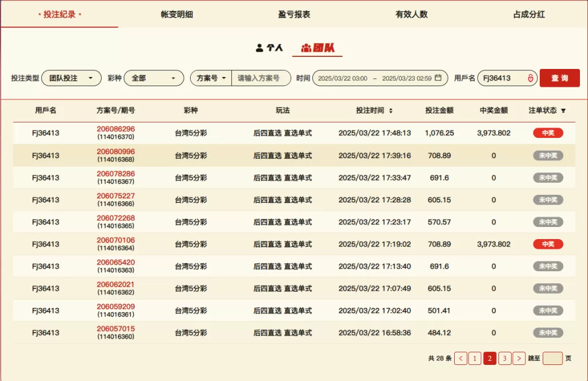Focus the 请输入方案号 input field
The width and height of the screenshot is (588, 381).
pos(261,78)
